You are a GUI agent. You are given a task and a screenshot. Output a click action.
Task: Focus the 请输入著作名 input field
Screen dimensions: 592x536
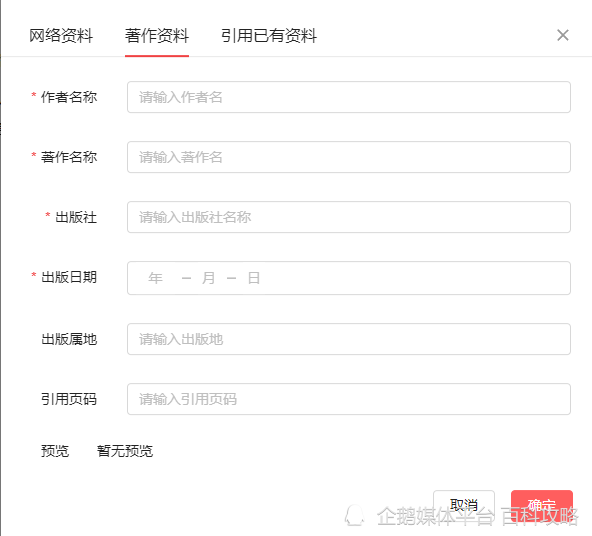pos(348,157)
